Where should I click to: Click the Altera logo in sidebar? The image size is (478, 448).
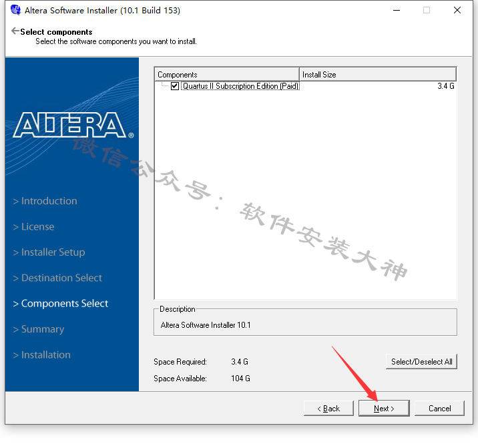tap(73, 125)
